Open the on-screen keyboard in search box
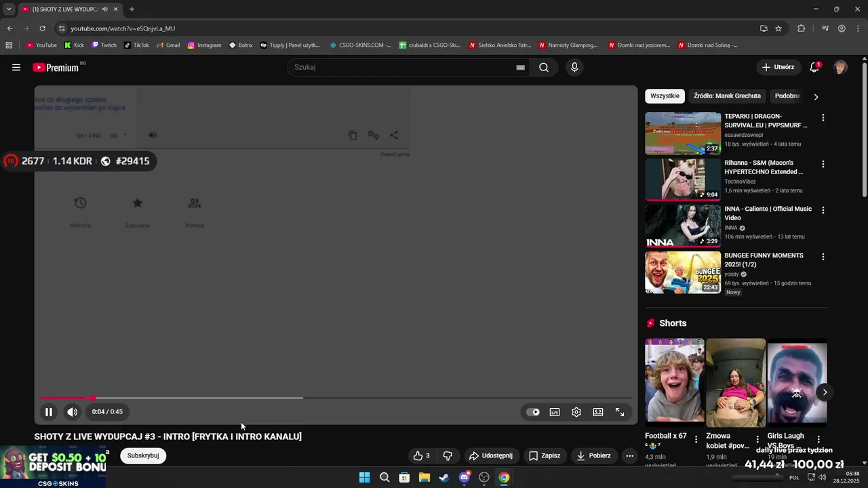This screenshot has height=488, width=868. pos(520,67)
